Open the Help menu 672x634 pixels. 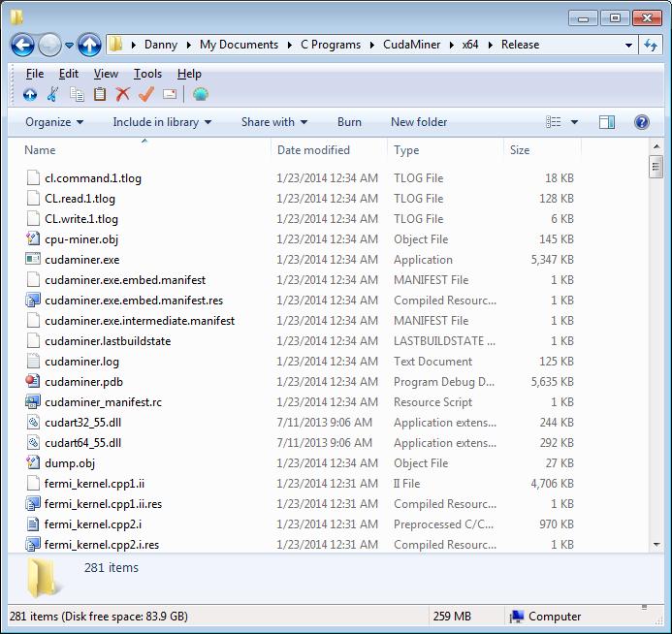[x=189, y=74]
